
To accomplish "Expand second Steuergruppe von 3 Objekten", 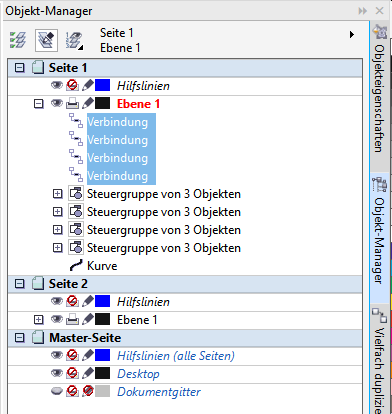I will pos(58,212).
